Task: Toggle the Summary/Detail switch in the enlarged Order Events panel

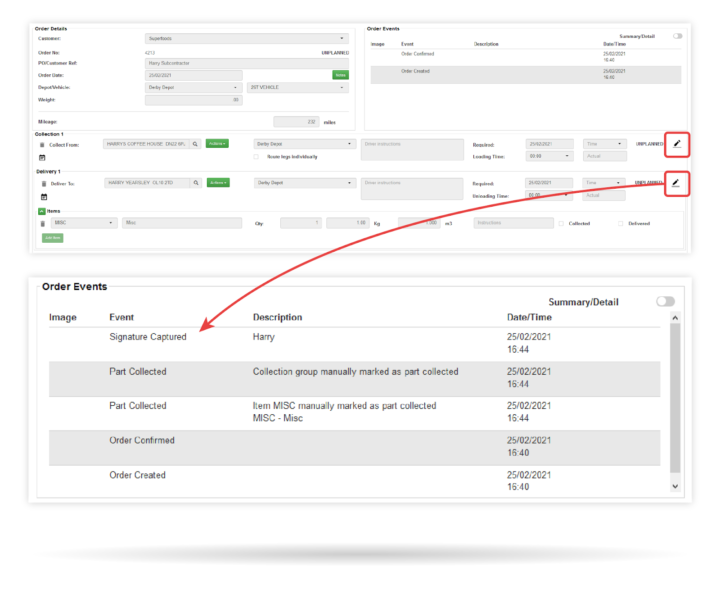Action: (665, 301)
